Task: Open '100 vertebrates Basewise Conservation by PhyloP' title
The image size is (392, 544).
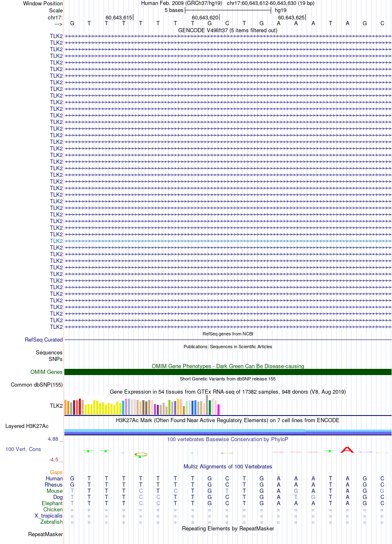Action: (228, 439)
